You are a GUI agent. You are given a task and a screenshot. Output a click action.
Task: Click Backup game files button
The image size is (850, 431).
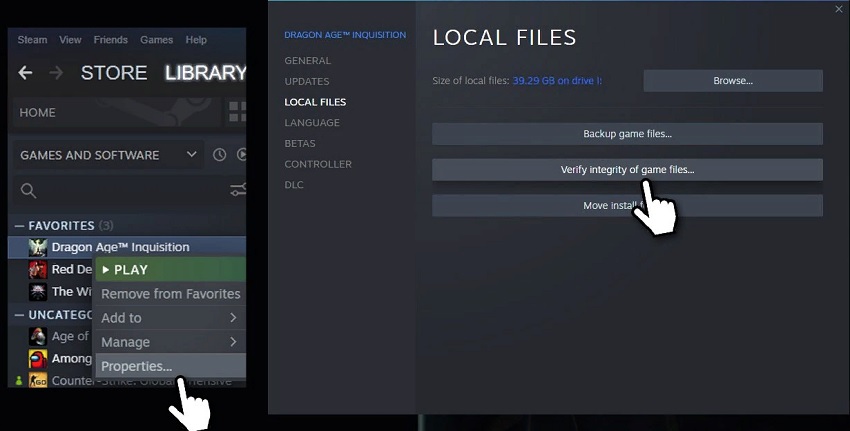tap(627, 133)
